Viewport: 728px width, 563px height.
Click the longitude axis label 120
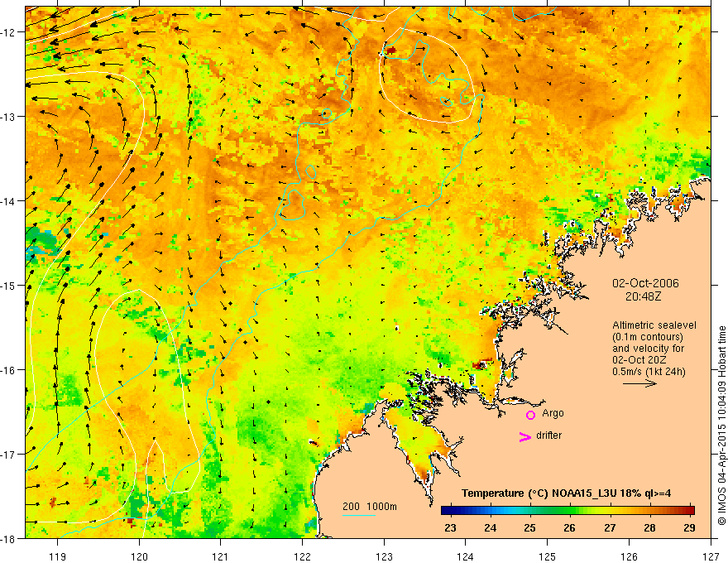pyautogui.click(x=139, y=556)
